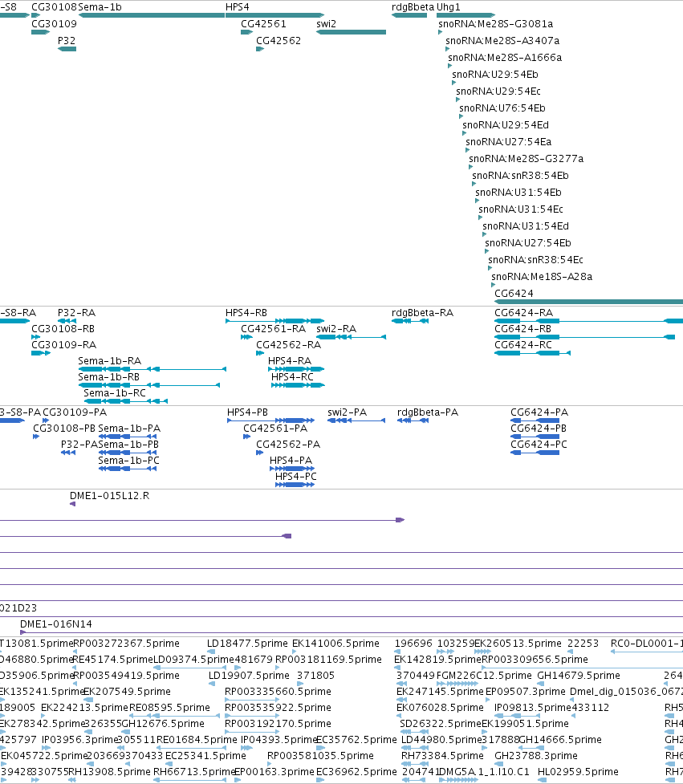Select the CG30109 gene label
Image resolution: width=683 pixels, height=784 pixels.
[x=54, y=23]
